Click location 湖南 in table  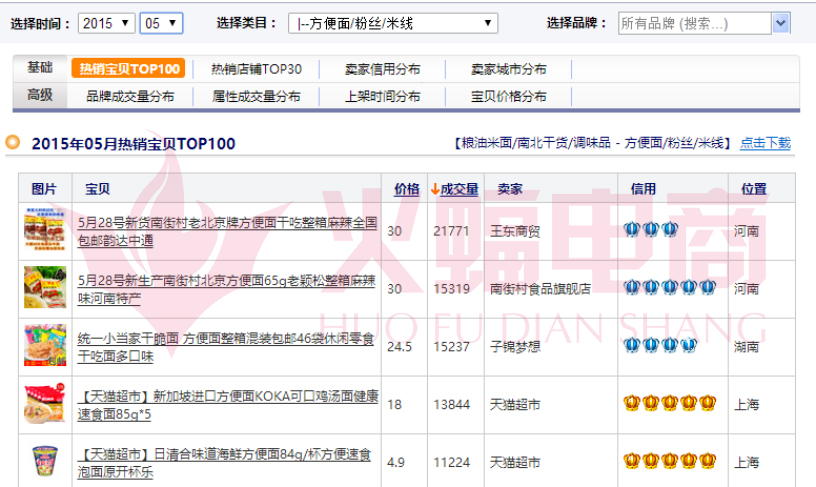(746, 347)
